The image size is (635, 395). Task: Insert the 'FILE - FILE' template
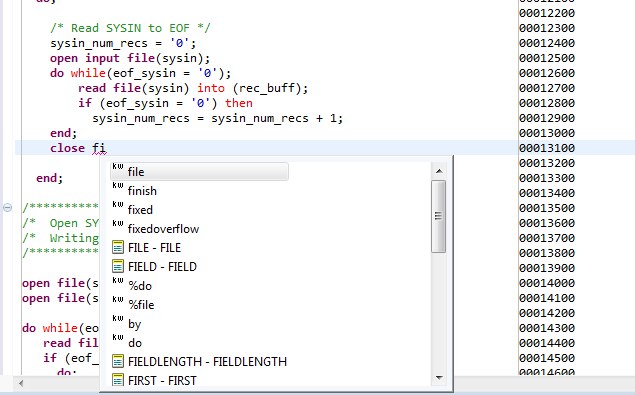[x=154, y=248]
